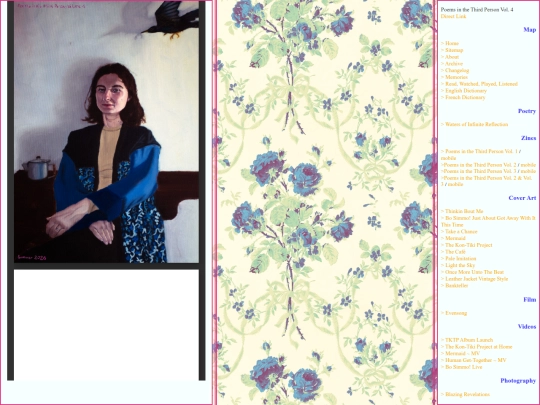Open Poems in the Third Person Vol. 2

[479, 165]
